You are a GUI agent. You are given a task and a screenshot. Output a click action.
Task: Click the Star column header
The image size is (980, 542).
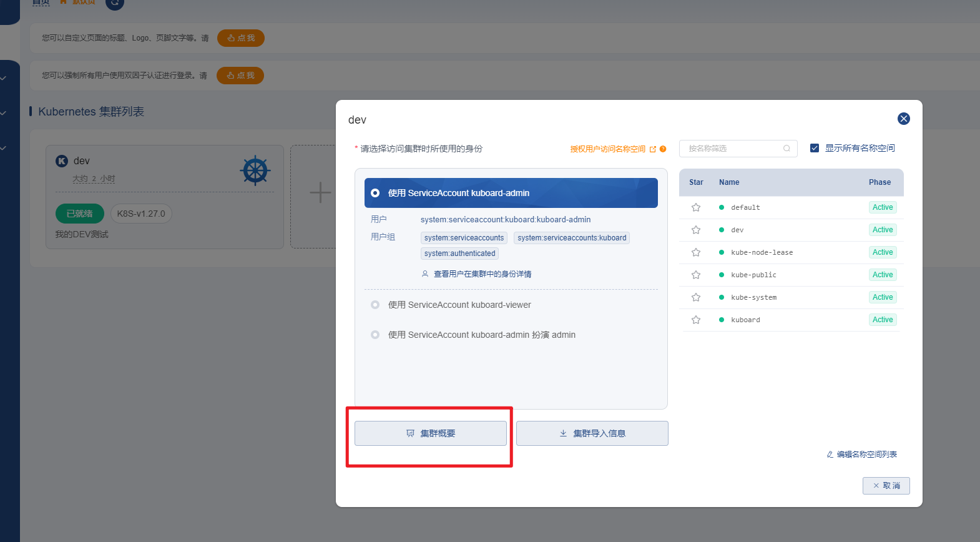coord(696,182)
